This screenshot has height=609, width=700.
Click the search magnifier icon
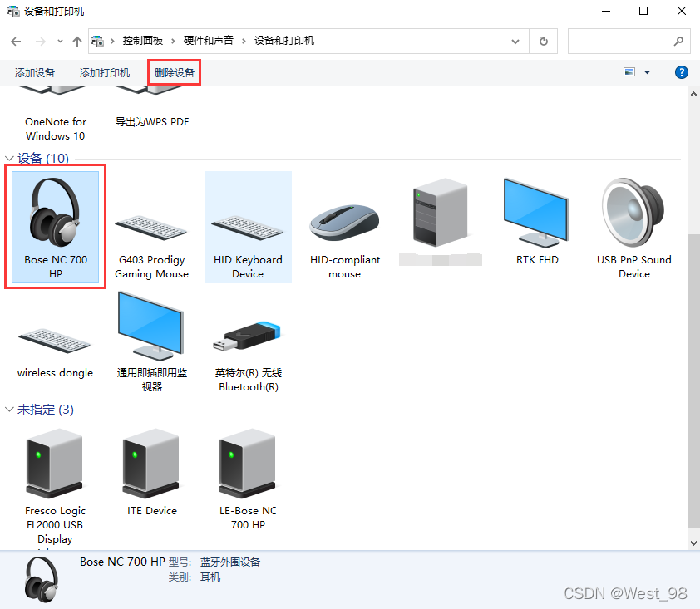[x=678, y=41]
